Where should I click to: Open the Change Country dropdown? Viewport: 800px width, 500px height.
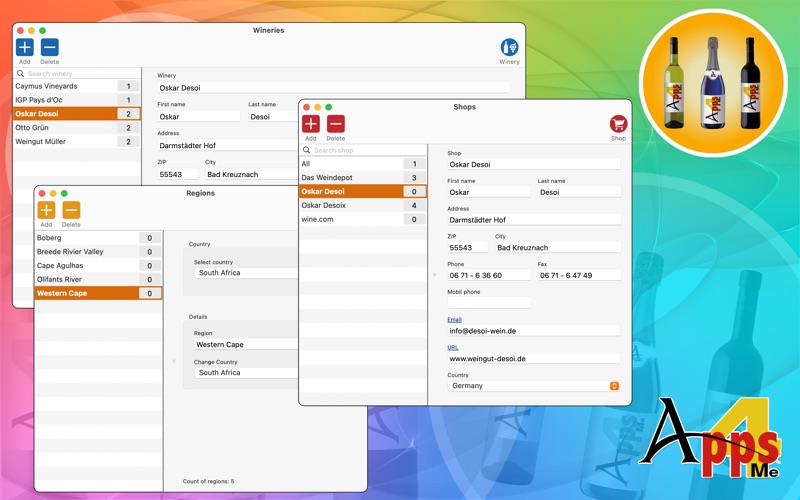point(245,373)
